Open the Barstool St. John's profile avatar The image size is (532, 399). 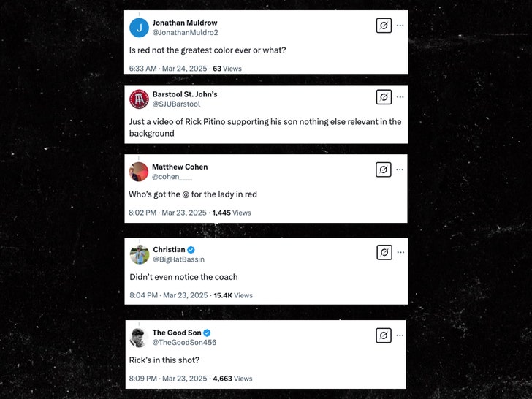(139, 99)
